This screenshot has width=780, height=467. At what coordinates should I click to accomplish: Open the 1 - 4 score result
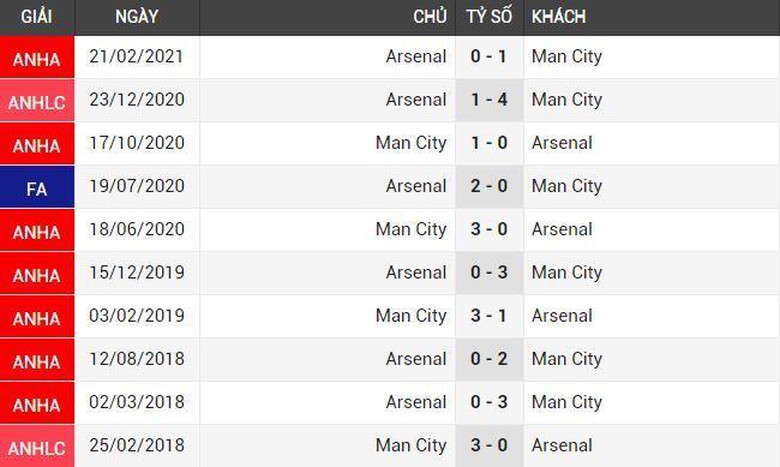489,100
